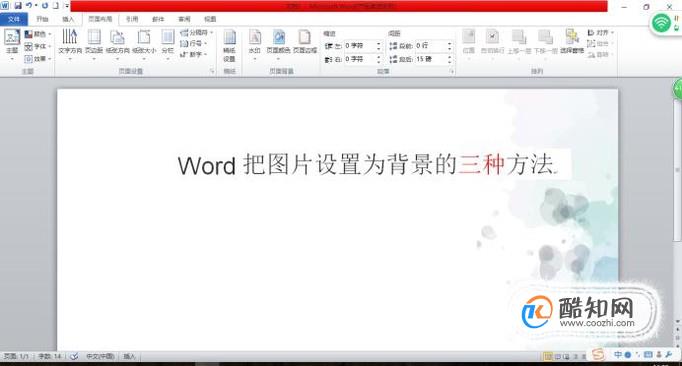
Task: Open the 视图 (View) ribbon tab
Action: pyautogui.click(x=210, y=19)
